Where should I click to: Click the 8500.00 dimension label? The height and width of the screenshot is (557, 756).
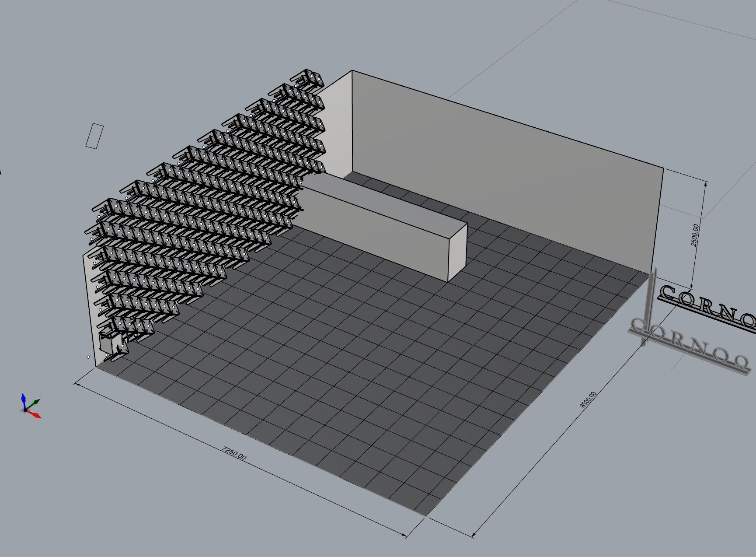588,399
